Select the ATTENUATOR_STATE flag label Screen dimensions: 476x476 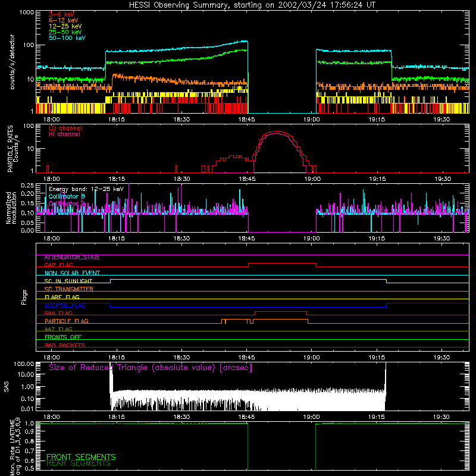pyautogui.click(x=72, y=258)
